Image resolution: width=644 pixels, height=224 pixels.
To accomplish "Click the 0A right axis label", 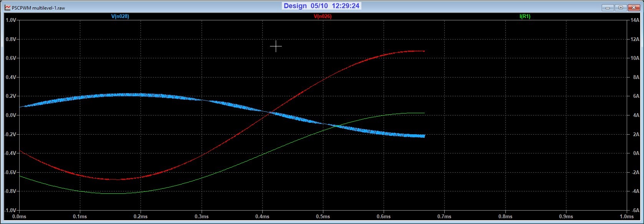I will [x=636, y=153].
